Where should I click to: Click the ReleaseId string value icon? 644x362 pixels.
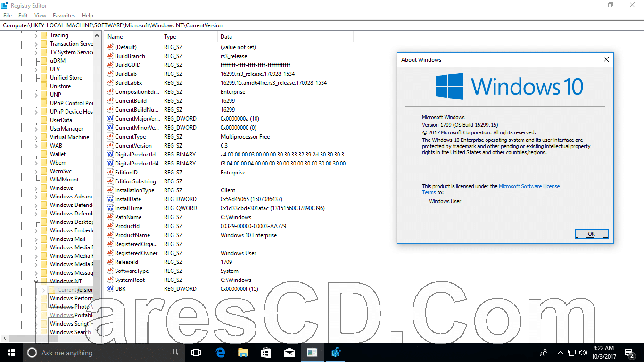point(110,262)
